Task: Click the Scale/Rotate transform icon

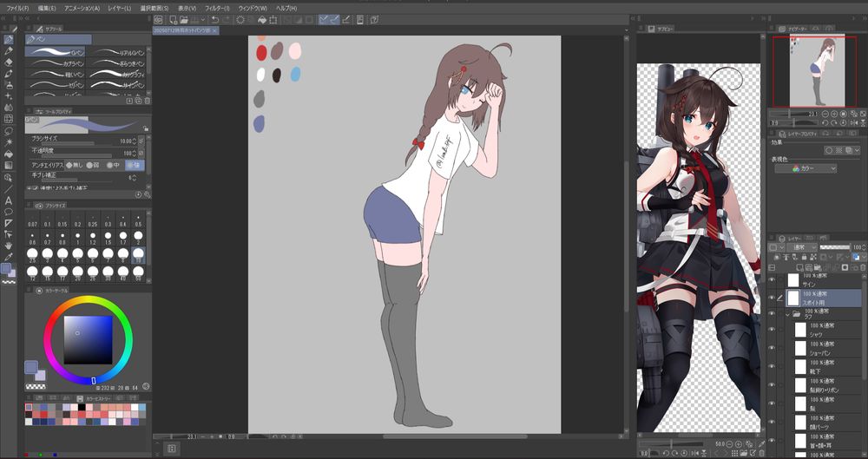Action: coord(273,20)
